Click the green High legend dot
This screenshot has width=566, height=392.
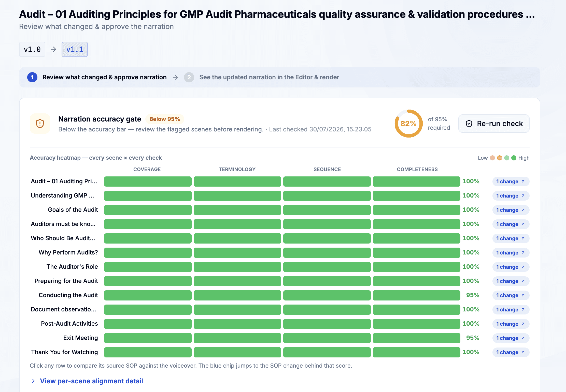coord(514,158)
